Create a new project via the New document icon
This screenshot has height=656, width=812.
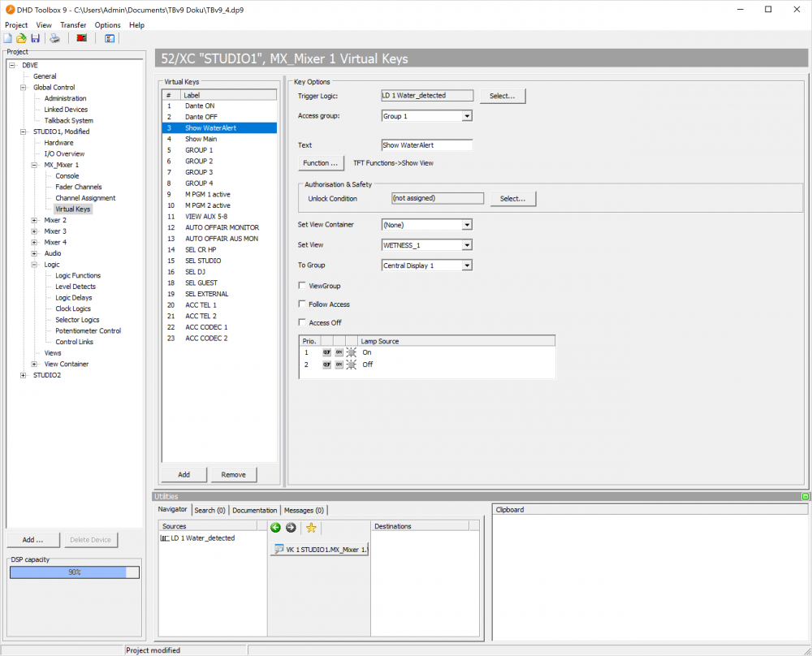click(8, 38)
